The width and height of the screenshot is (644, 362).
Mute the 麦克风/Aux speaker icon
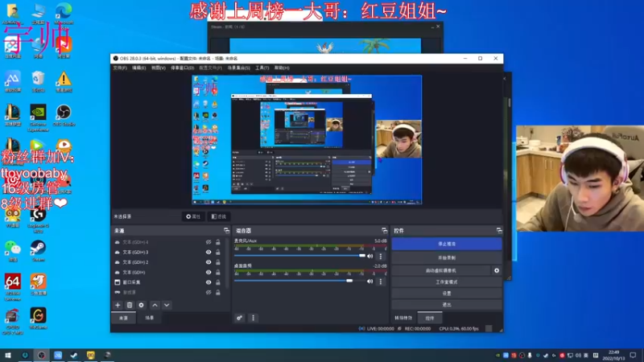(x=370, y=256)
